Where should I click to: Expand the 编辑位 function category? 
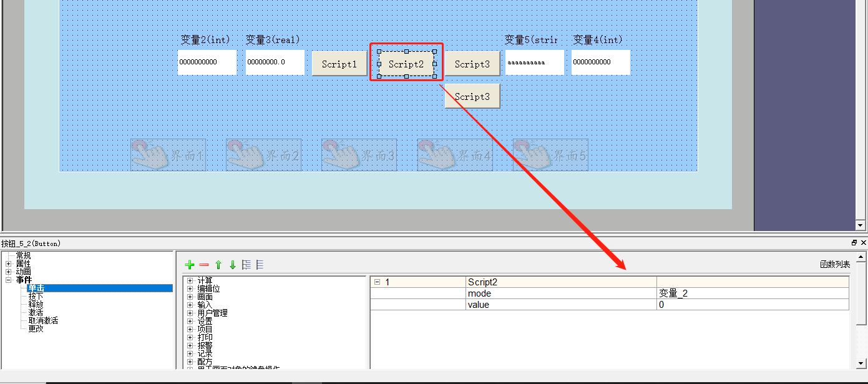(x=190, y=288)
